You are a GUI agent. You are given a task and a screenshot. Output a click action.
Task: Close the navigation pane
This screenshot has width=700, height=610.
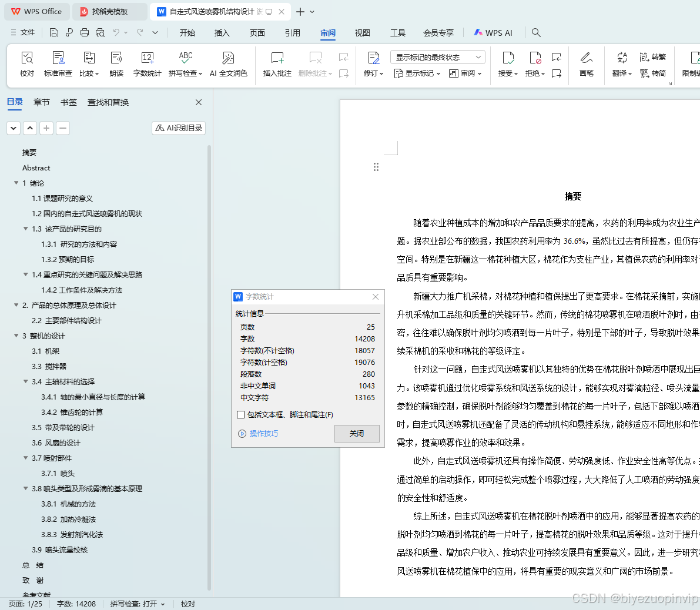click(199, 102)
